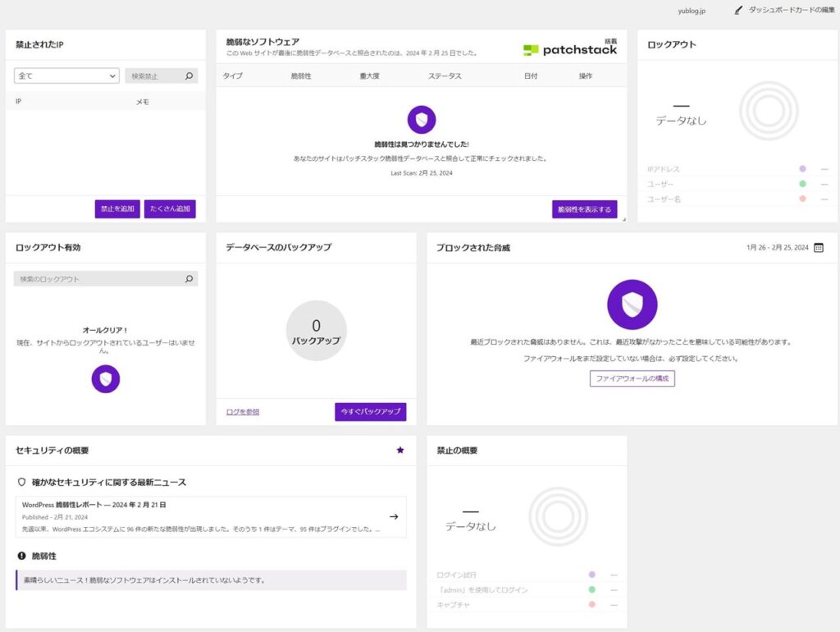
Task: Click the purple IPアドレス legend dot
Action: tap(802, 169)
